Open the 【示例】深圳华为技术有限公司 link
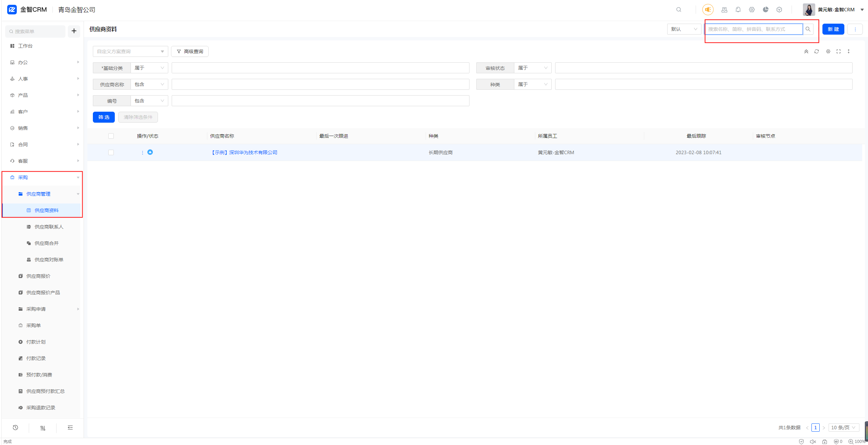The image size is (868, 445). [244, 152]
